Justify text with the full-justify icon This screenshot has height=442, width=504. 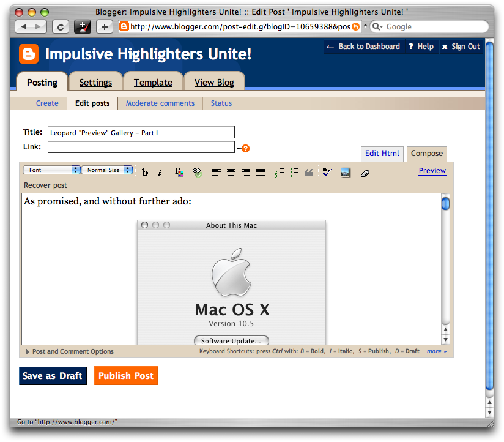tap(260, 173)
